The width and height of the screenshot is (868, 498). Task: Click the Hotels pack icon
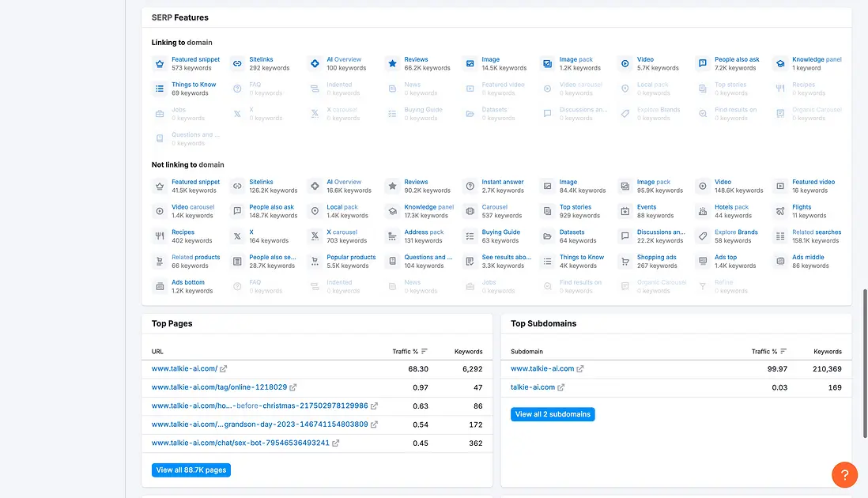(x=702, y=211)
